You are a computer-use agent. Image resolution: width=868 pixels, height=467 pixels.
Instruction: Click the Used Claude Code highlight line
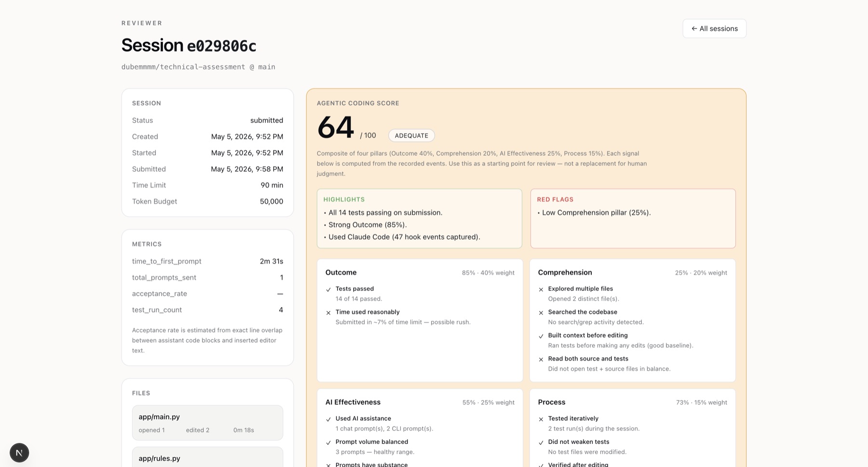click(404, 237)
